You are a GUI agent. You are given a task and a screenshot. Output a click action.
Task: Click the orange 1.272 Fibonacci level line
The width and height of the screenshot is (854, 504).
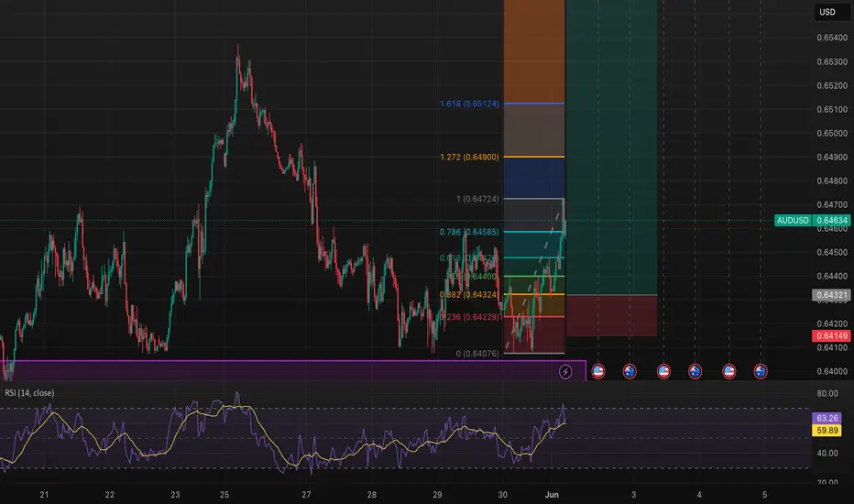(534, 157)
